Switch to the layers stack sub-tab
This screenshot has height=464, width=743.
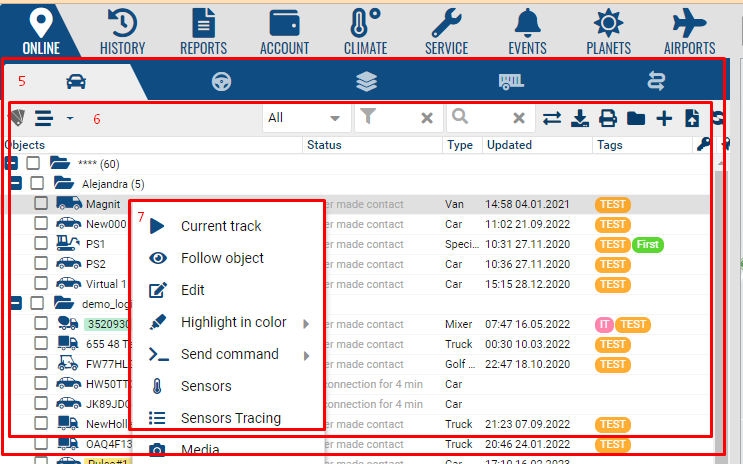pyautogui.click(x=366, y=82)
